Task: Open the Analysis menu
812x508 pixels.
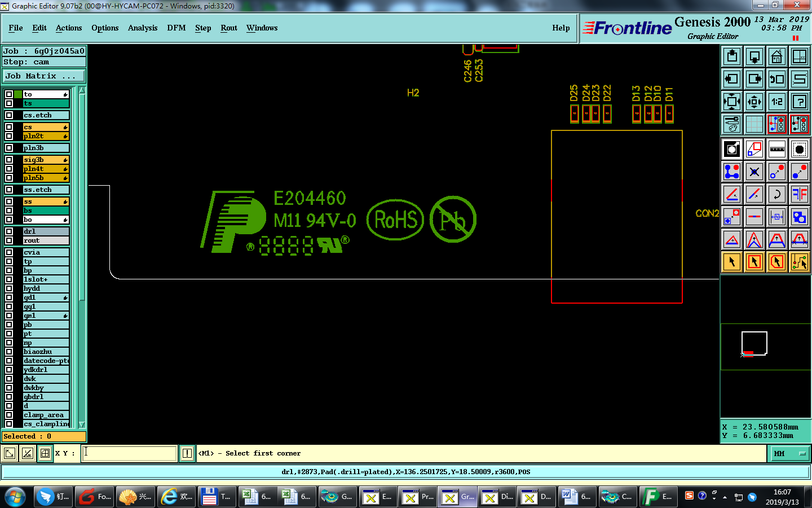Action: (143, 28)
